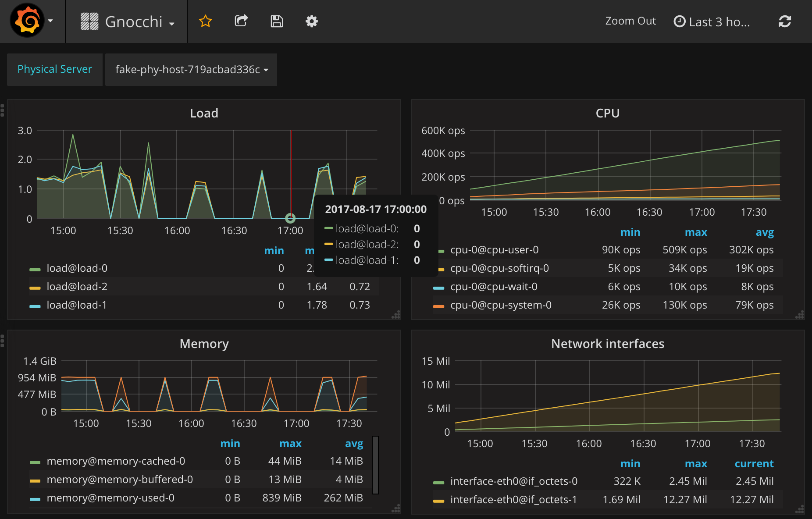812x519 pixels.
Task: Toggle the memory@memory-used-0 series
Action: (110, 498)
